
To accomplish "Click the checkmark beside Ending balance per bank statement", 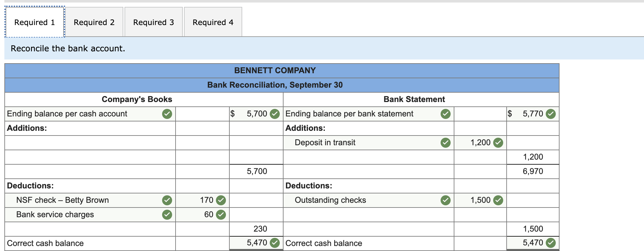I will (445, 114).
